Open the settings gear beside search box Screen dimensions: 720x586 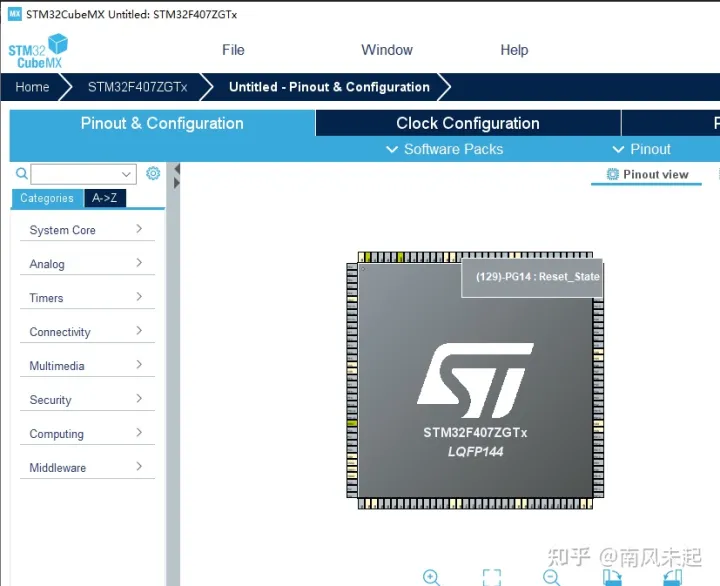[153, 173]
